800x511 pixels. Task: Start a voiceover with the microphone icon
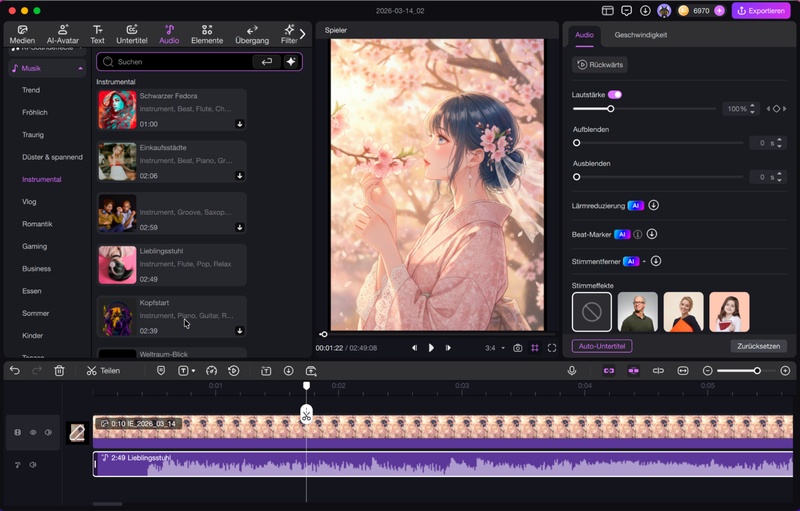click(x=572, y=370)
